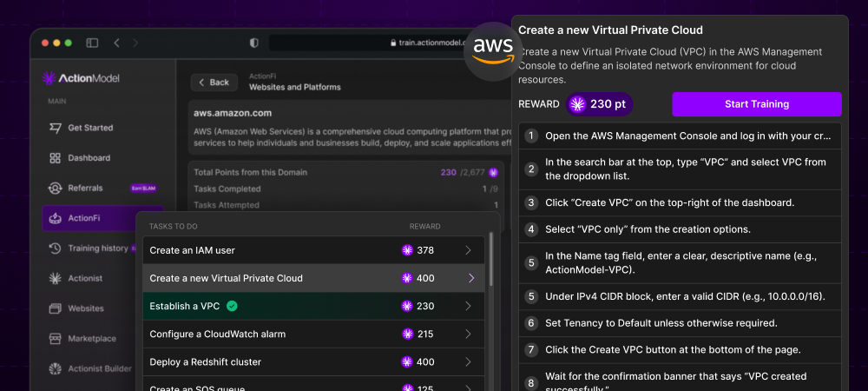Open the Marketplace storefront icon

tap(55, 338)
